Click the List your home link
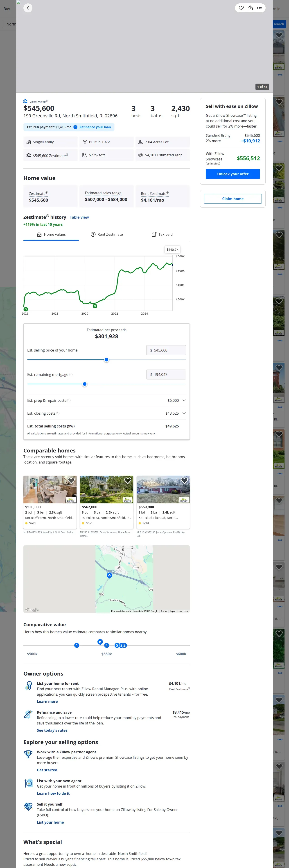The image size is (289, 868). (50, 822)
